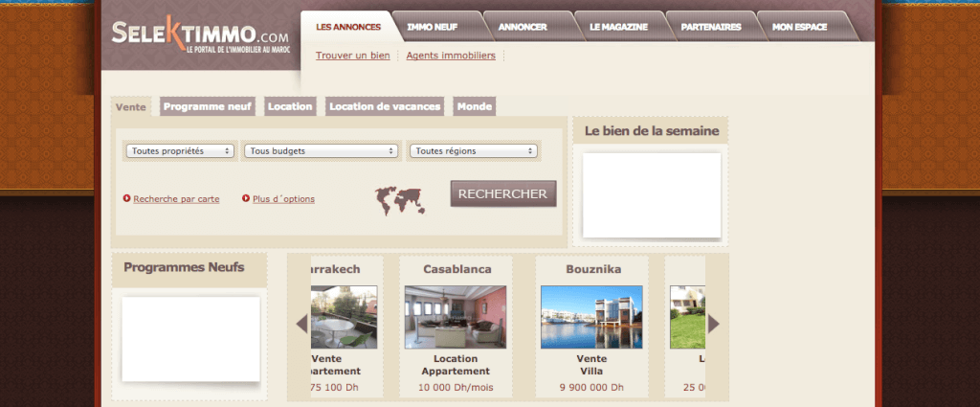Click the 9 900 000 Dh price
The width and height of the screenshot is (980, 407).
[591, 388]
